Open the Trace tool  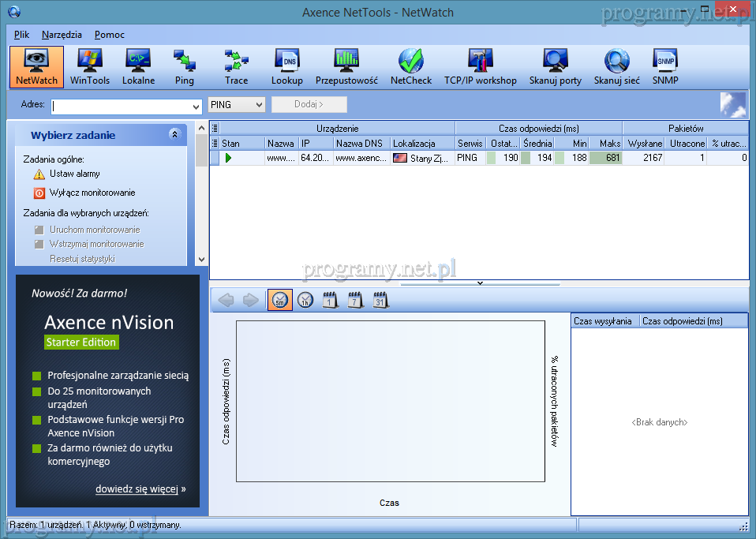(236, 67)
